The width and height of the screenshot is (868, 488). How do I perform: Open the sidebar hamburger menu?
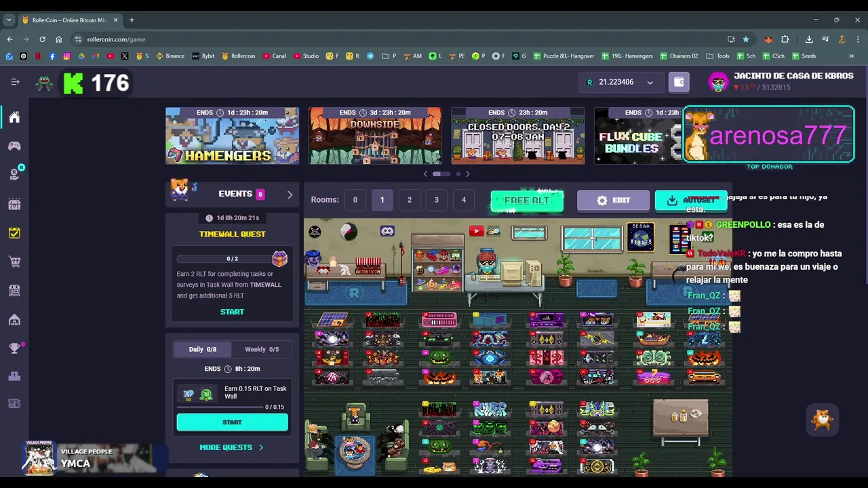(15, 82)
